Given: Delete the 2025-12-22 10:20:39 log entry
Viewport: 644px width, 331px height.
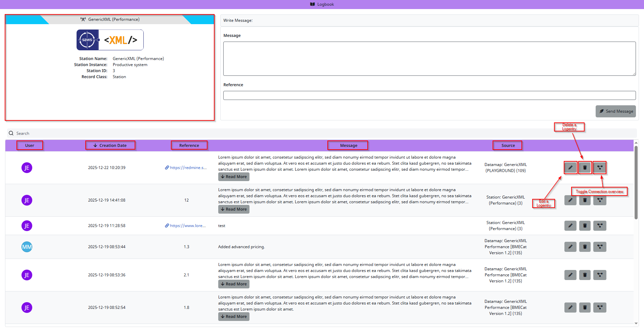Looking at the screenshot, I should [585, 168].
